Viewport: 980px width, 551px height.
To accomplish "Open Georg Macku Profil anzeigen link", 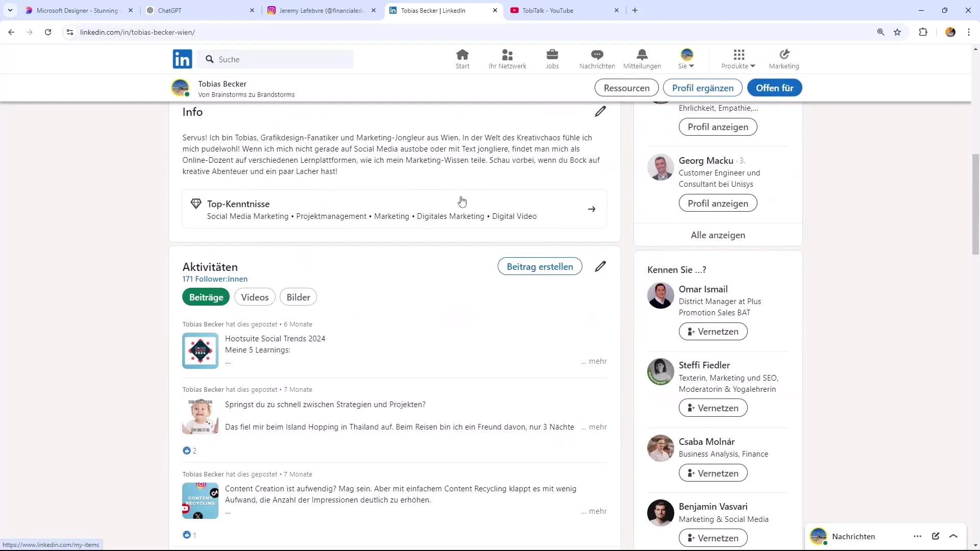I will [x=719, y=203].
